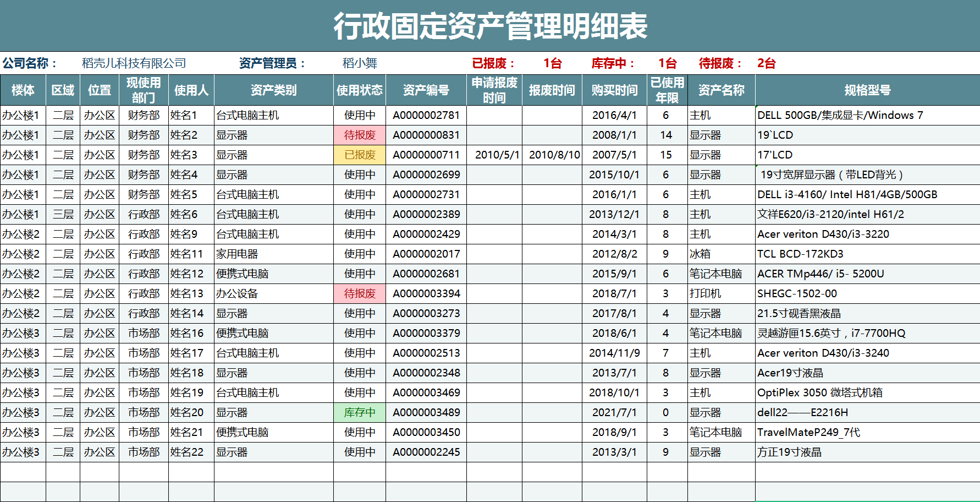Select spec ACER TMp446/ i5- 5200U

(x=821, y=274)
